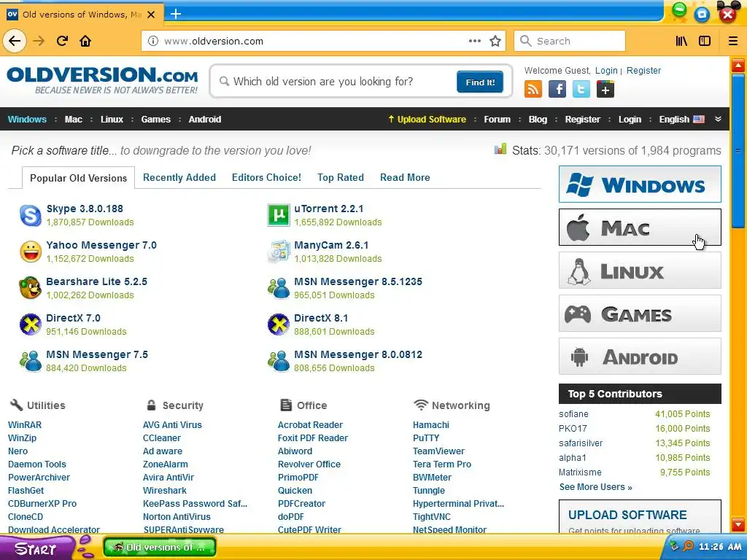Open the PuTTY link under Networking
The width and height of the screenshot is (747, 560).
pyautogui.click(x=426, y=437)
